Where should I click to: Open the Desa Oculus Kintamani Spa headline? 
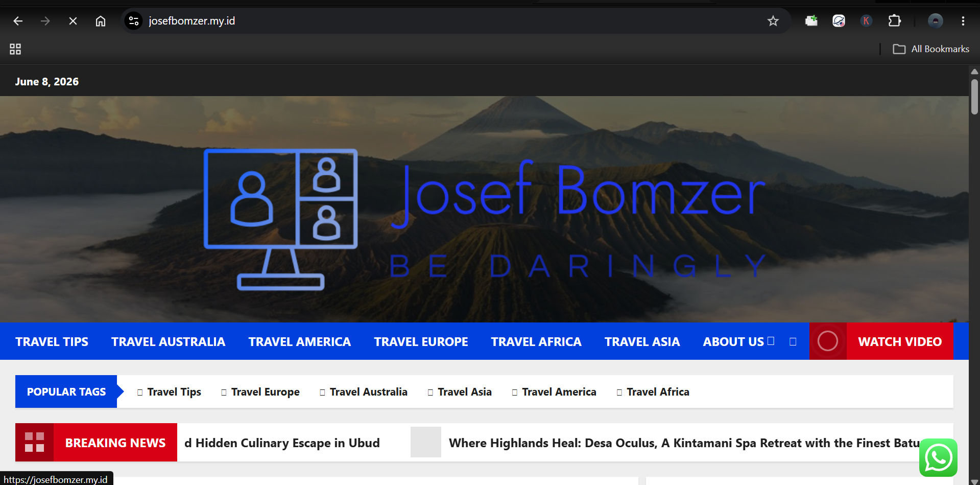tap(684, 443)
